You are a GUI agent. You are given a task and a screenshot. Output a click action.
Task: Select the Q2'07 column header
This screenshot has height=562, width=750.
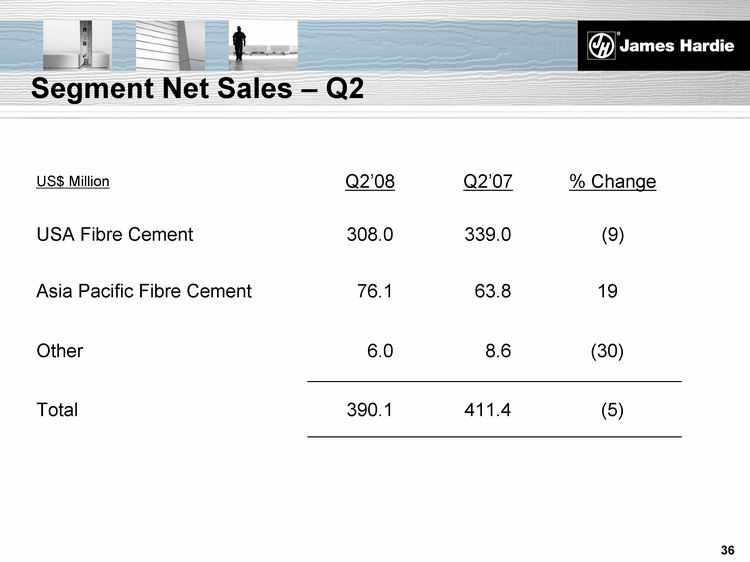(x=488, y=181)
